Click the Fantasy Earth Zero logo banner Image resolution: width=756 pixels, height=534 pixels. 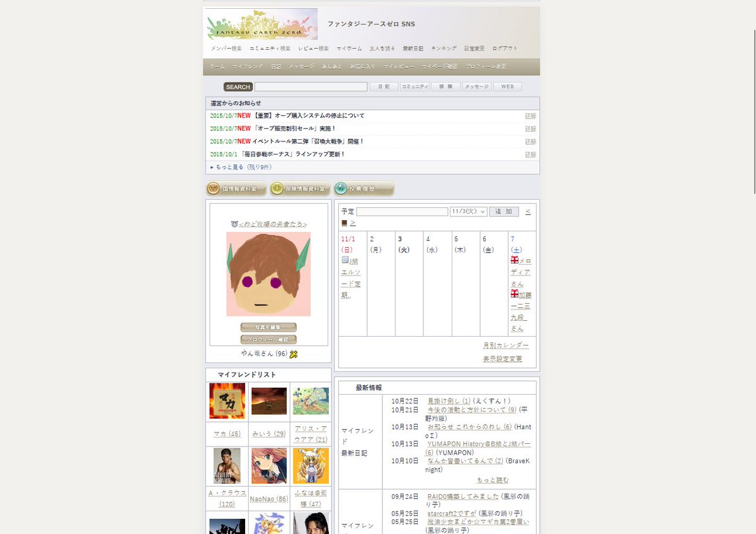pyautogui.click(x=261, y=25)
